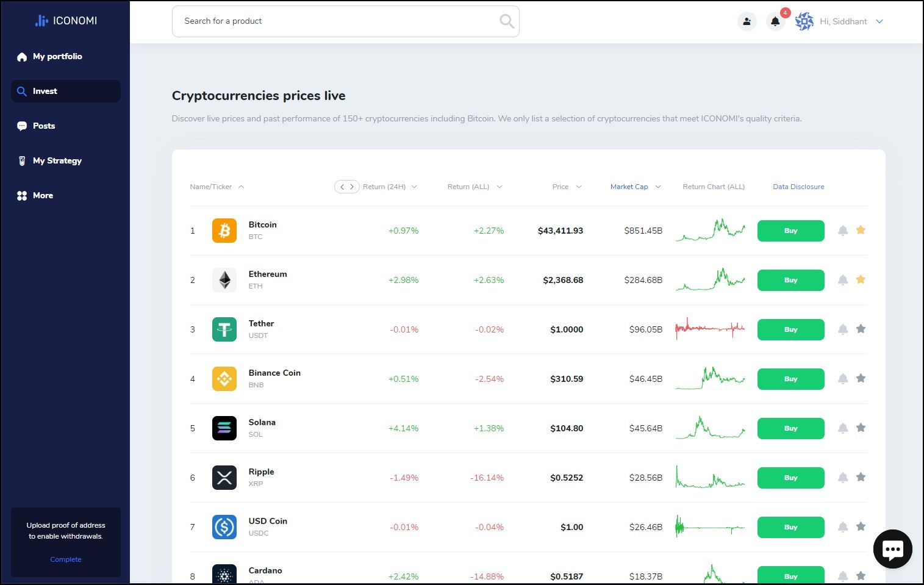
Task: Set price alert bell for Ethereum
Action: [843, 280]
